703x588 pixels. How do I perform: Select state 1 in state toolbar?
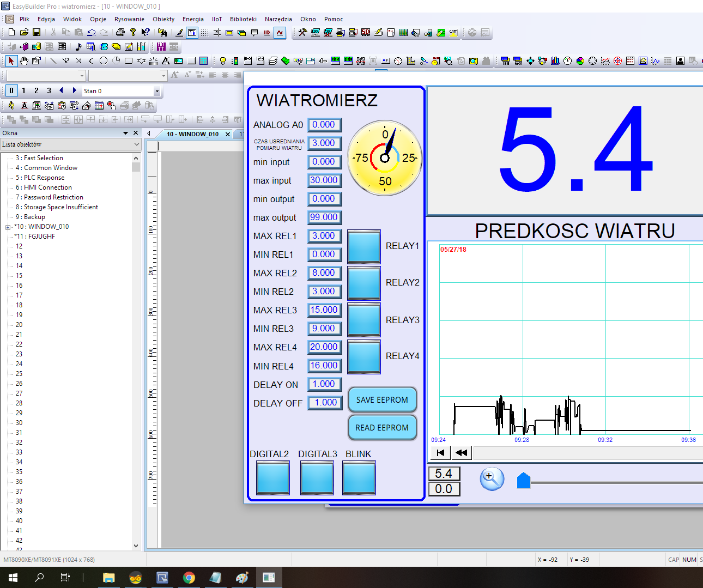tap(23, 90)
